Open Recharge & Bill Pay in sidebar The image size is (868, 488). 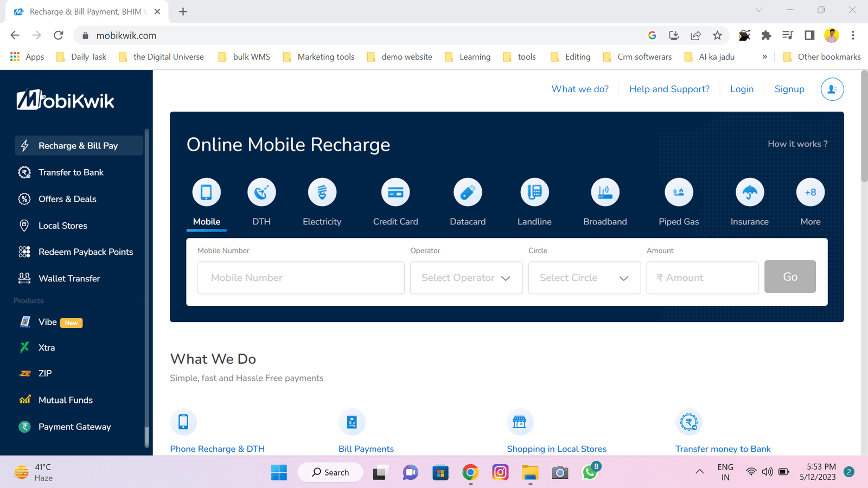pyautogui.click(x=79, y=146)
